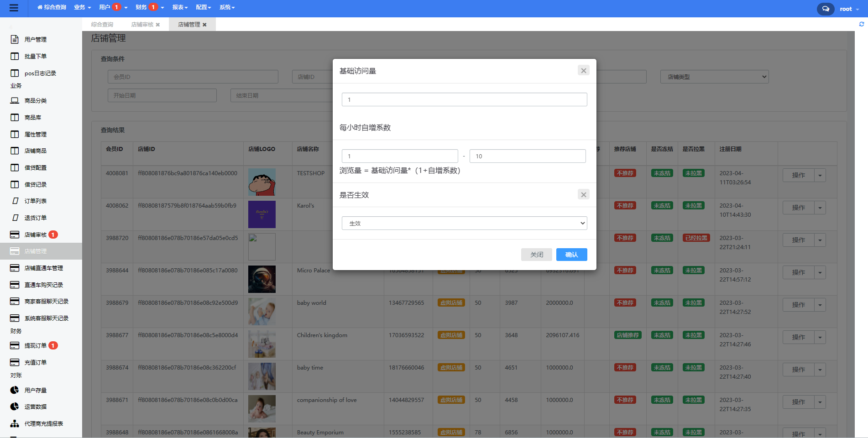Focus the 开始日期 date field
The width and height of the screenshot is (868, 438).
point(162,95)
